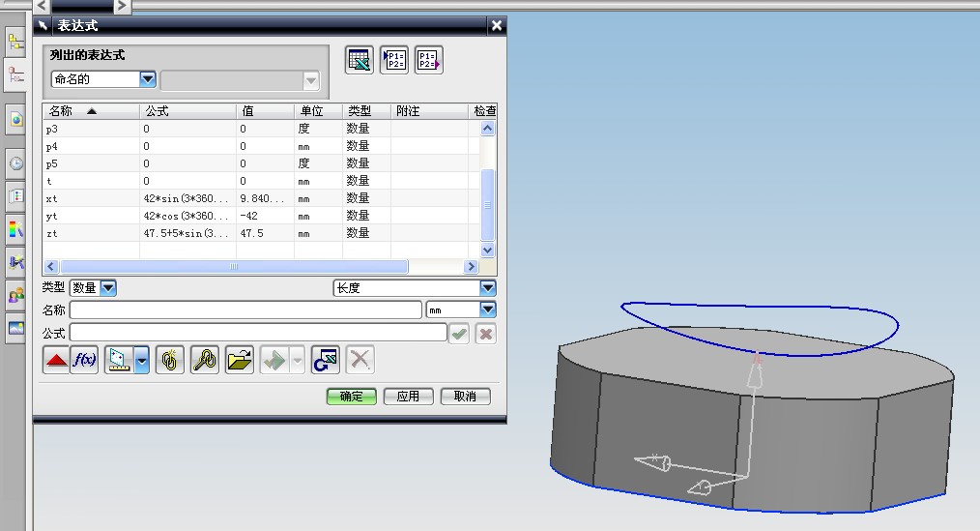
Task: Select expression row yt
Action: tap(261, 217)
